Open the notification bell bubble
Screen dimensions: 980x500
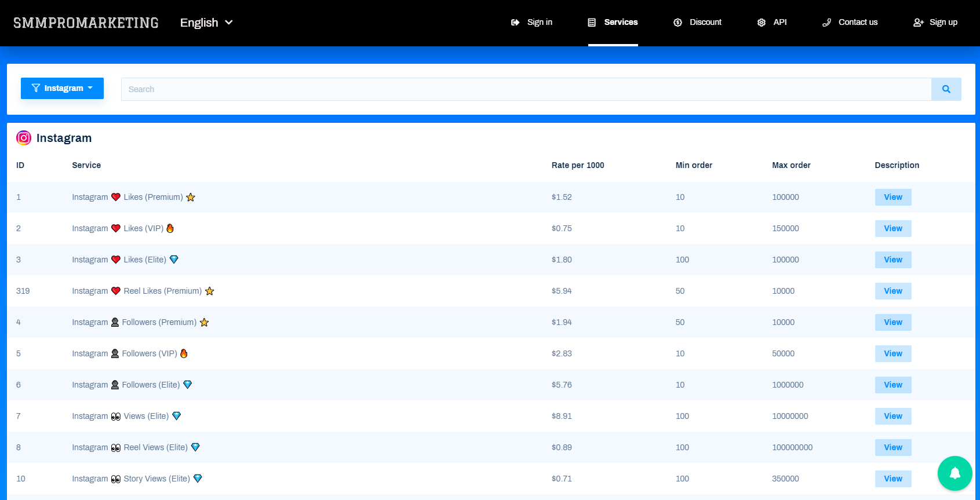pyautogui.click(x=955, y=473)
